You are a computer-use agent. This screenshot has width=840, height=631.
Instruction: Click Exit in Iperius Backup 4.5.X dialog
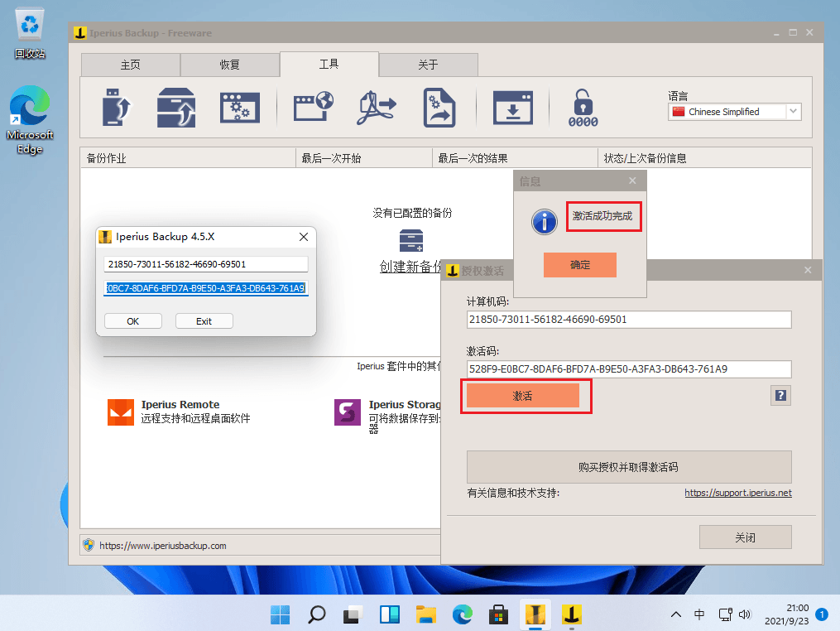click(x=204, y=321)
